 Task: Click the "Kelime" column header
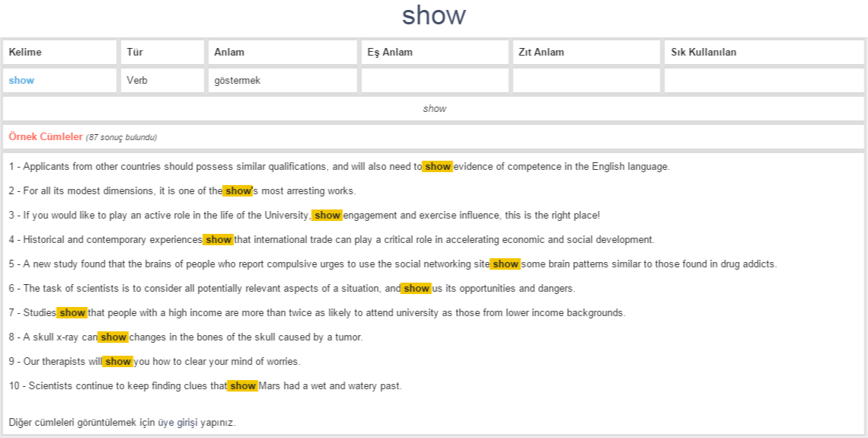(x=25, y=53)
